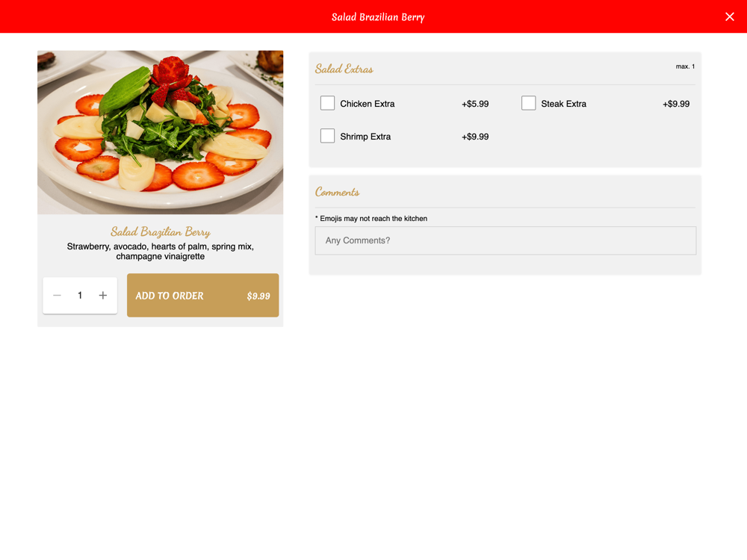Click the emojis kitchen warning note
Viewport: 747px width, 560px height.
click(371, 219)
